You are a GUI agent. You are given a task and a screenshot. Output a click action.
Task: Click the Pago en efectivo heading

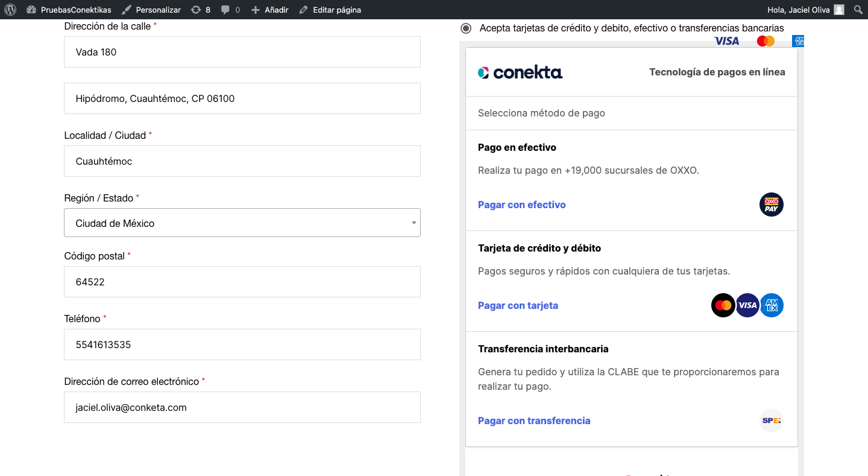[517, 147]
